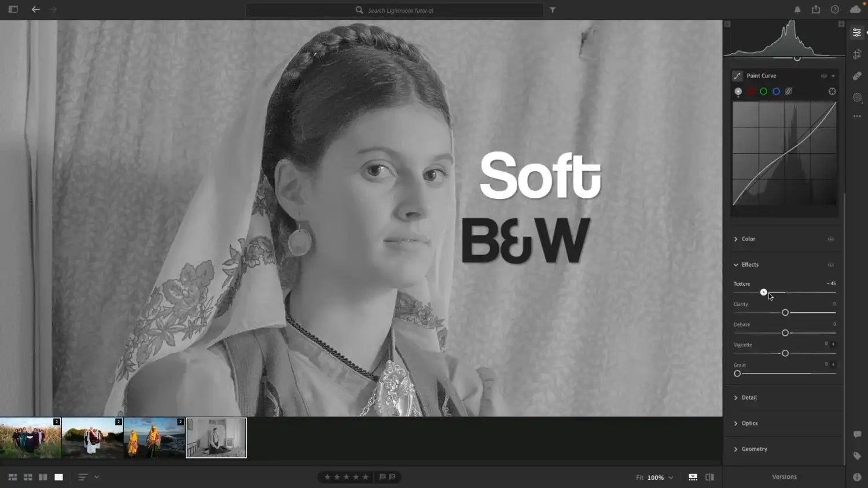The image size is (868, 488).
Task: Open the Versions panel
Action: tap(784, 476)
